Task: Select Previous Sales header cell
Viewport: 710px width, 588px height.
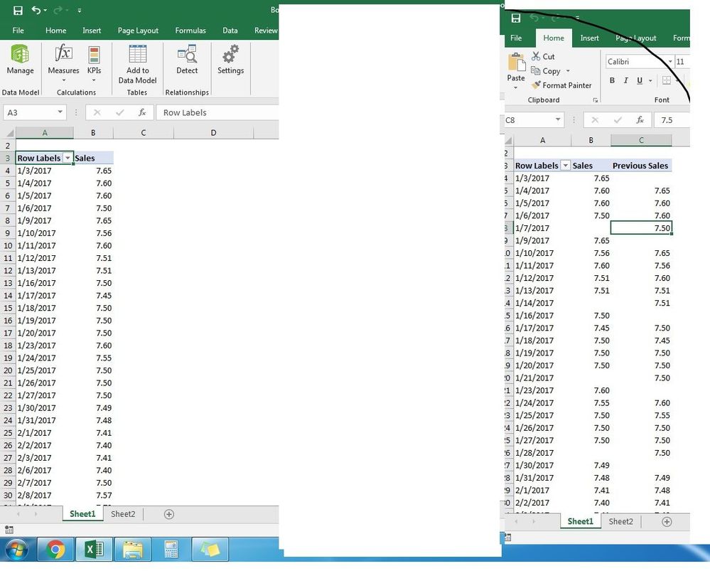Action: click(x=640, y=166)
